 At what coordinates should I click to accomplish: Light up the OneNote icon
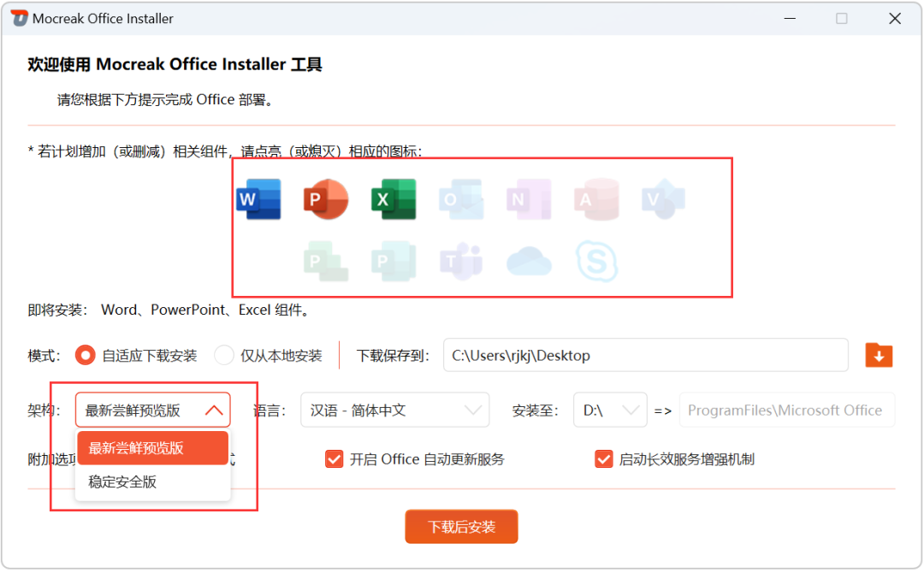[x=529, y=199]
